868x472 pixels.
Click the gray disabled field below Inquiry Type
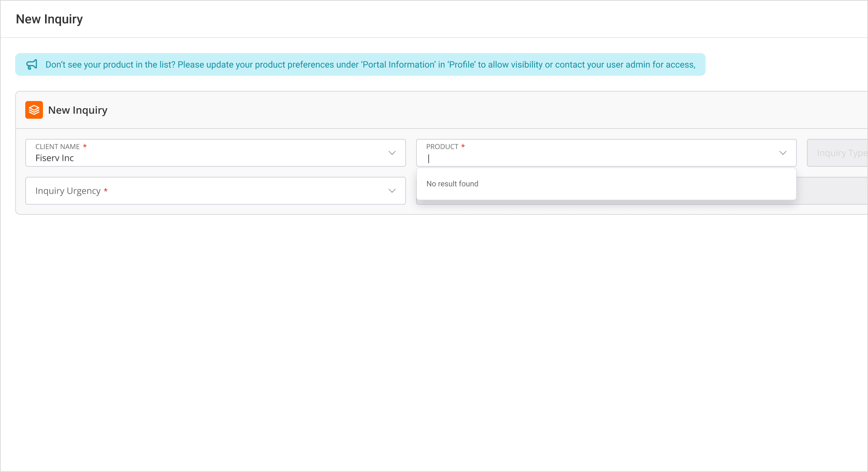[832, 191]
